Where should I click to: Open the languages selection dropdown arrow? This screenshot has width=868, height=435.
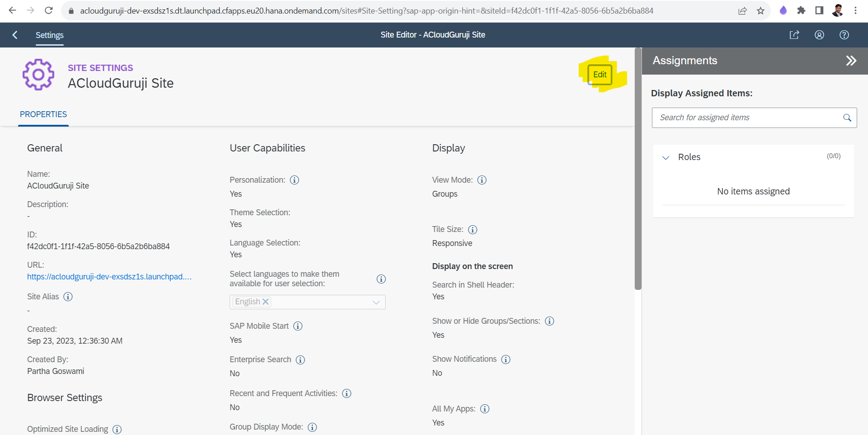coord(376,302)
